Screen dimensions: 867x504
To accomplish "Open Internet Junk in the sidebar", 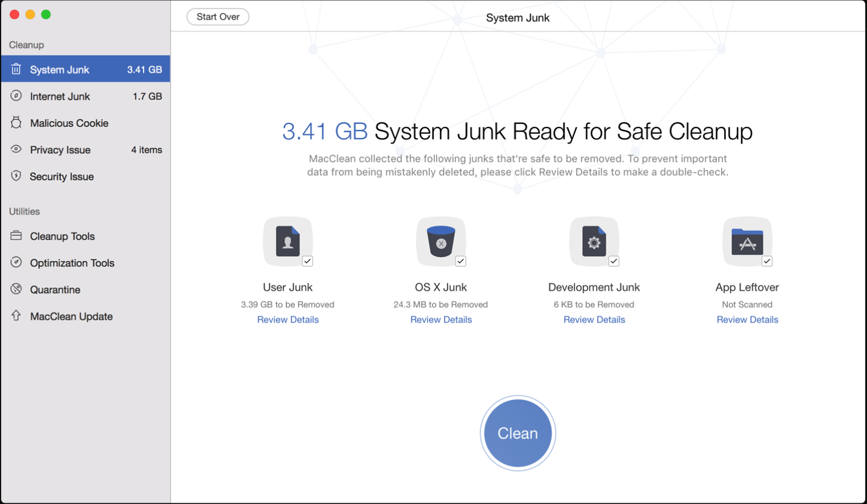I will point(60,96).
